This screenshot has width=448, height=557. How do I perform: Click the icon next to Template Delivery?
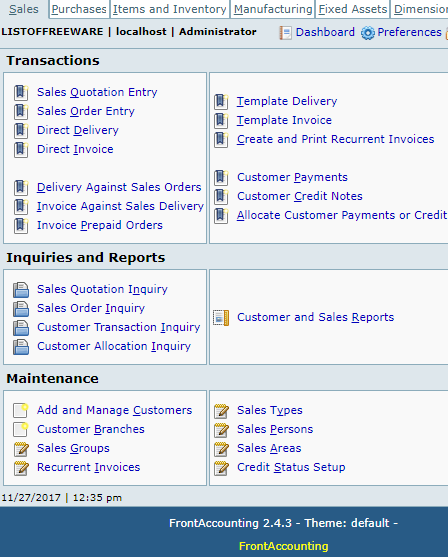pos(221,102)
